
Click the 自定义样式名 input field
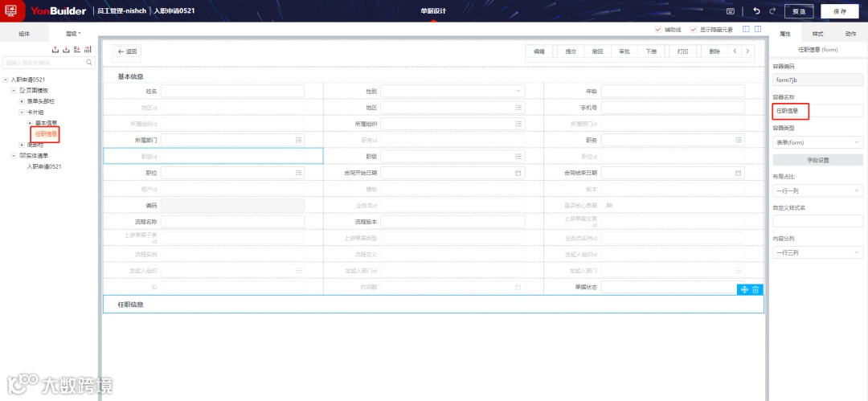click(817, 221)
